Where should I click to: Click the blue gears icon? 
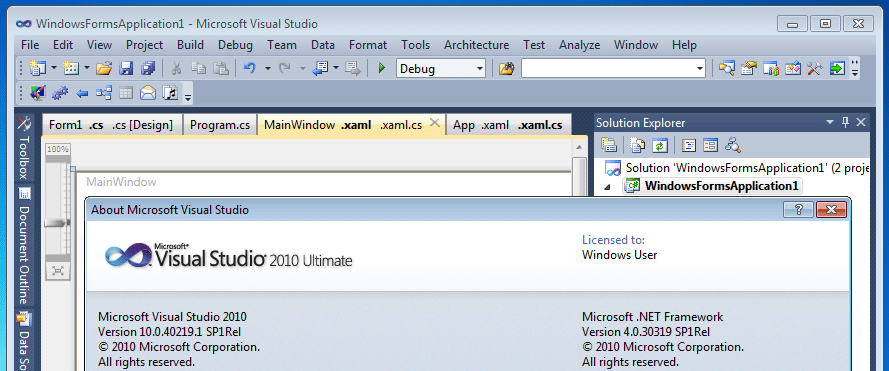[x=60, y=93]
